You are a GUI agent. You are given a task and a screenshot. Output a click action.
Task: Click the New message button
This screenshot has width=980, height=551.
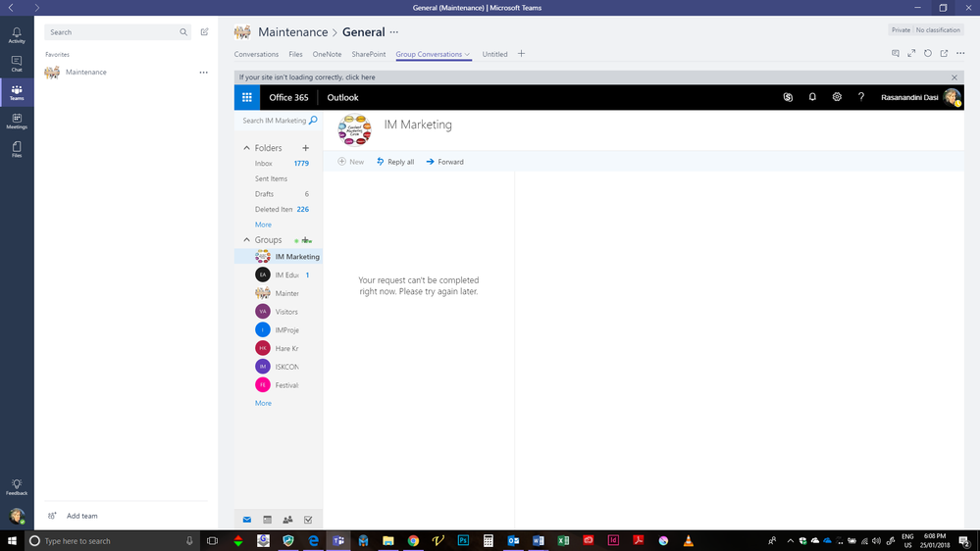[x=350, y=162]
